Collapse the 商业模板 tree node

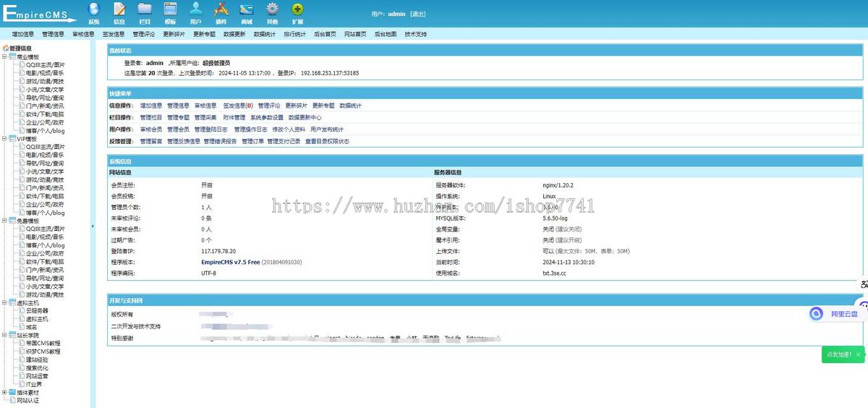click(x=4, y=56)
